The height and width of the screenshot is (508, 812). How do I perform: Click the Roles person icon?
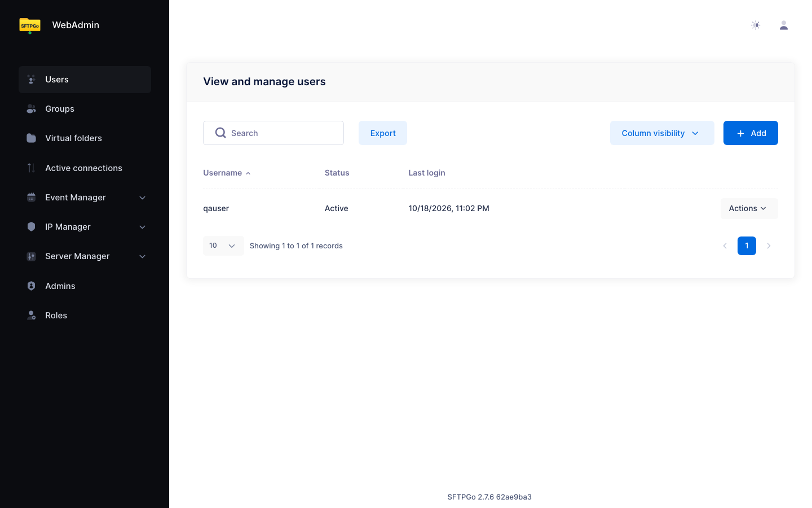pyautogui.click(x=32, y=315)
